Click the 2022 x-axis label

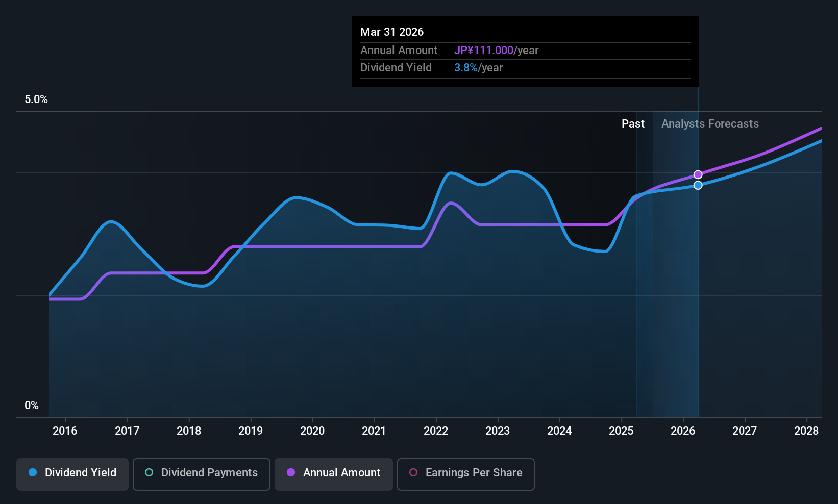(x=436, y=431)
